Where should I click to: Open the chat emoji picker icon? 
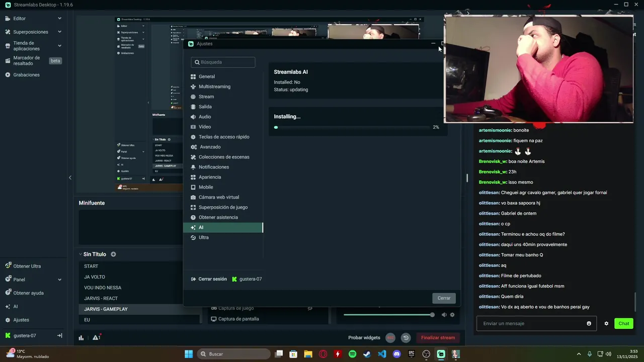coord(589,323)
